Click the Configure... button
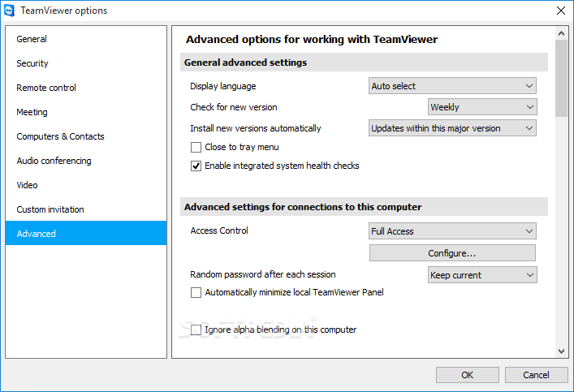574x392 pixels. pyautogui.click(x=452, y=253)
